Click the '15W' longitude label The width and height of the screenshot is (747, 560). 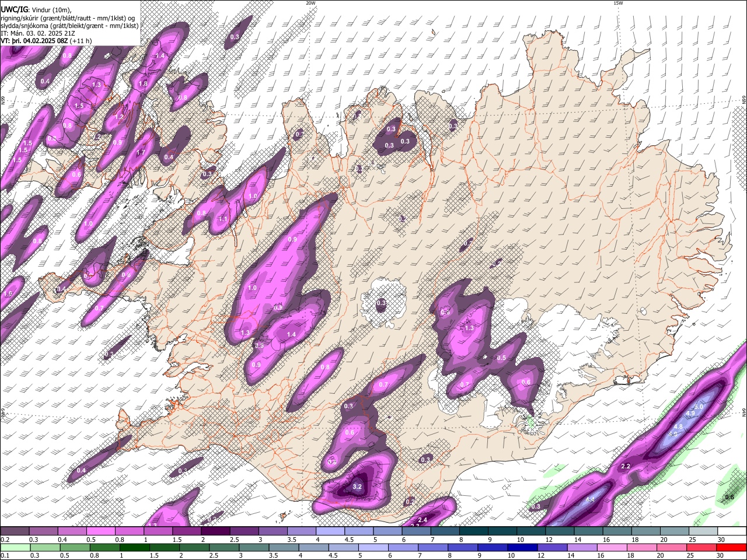click(x=618, y=3)
